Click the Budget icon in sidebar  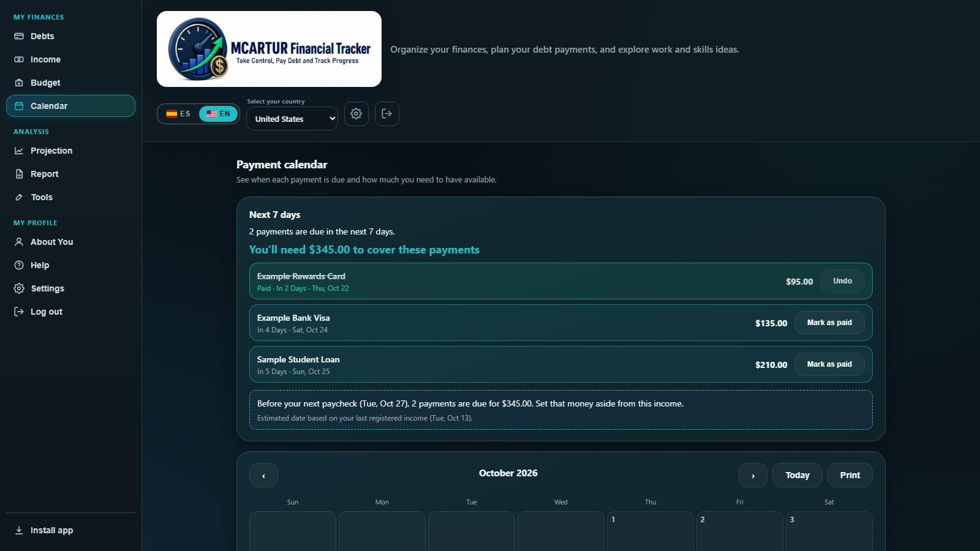click(19, 83)
